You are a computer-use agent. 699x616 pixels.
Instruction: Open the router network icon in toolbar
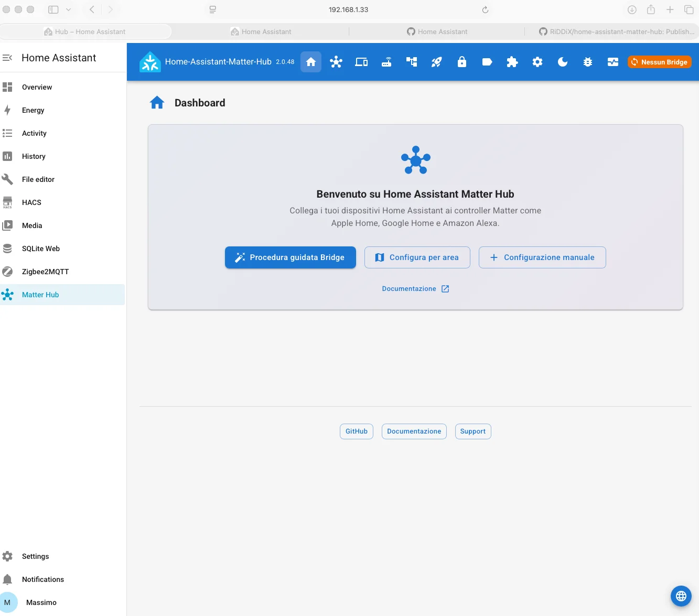pyautogui.click(x=386, y=62)
